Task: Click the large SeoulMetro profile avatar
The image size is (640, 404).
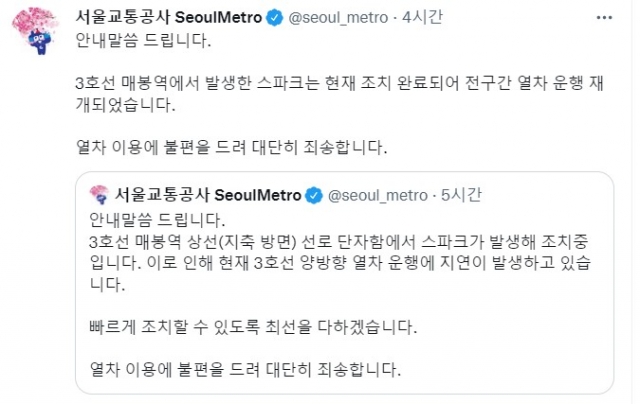Action: 36,31
